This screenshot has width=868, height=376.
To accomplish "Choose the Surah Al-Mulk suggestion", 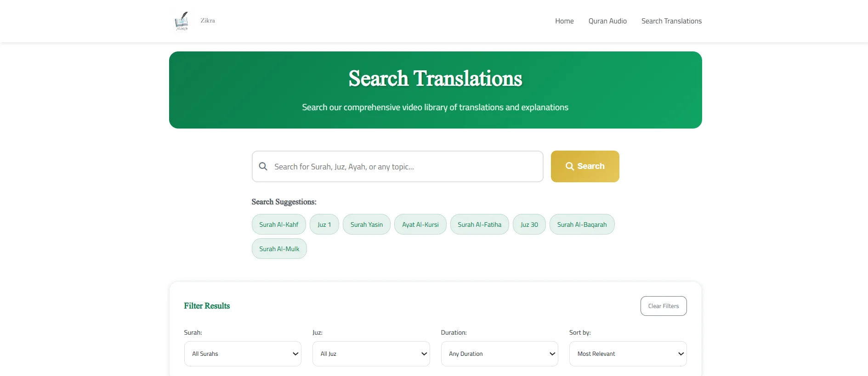I will [279, 249].
